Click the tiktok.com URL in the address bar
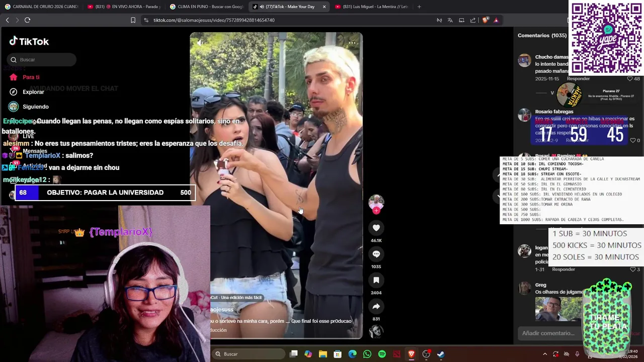The width and height of the screenshot is (644, 362). click(x=214, y=20)
